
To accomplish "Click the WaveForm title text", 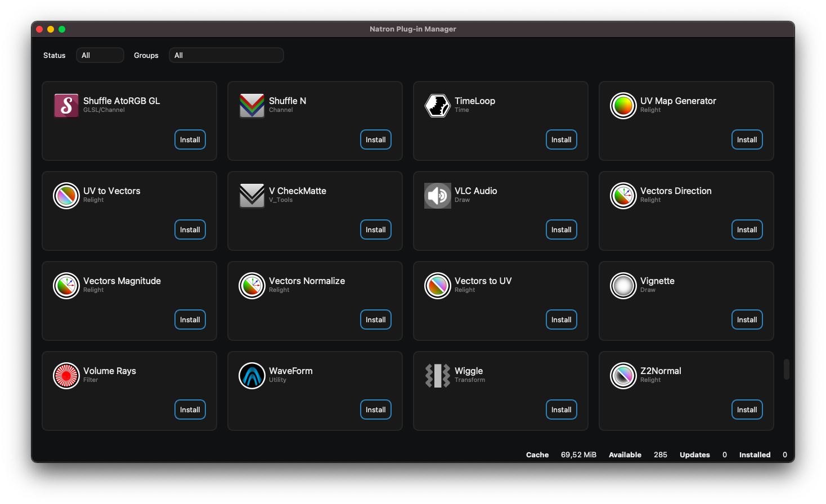I will 291,371.
